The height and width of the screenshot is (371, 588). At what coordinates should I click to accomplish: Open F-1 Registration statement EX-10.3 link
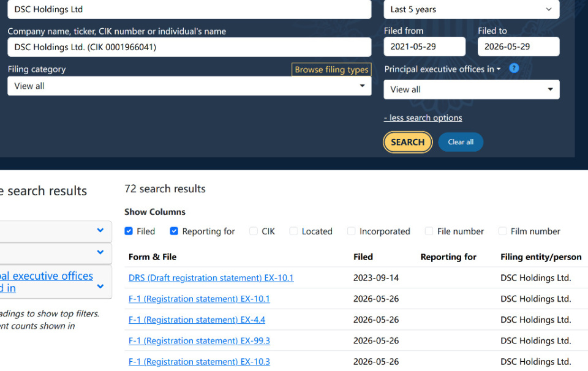(x=199, y=362)
